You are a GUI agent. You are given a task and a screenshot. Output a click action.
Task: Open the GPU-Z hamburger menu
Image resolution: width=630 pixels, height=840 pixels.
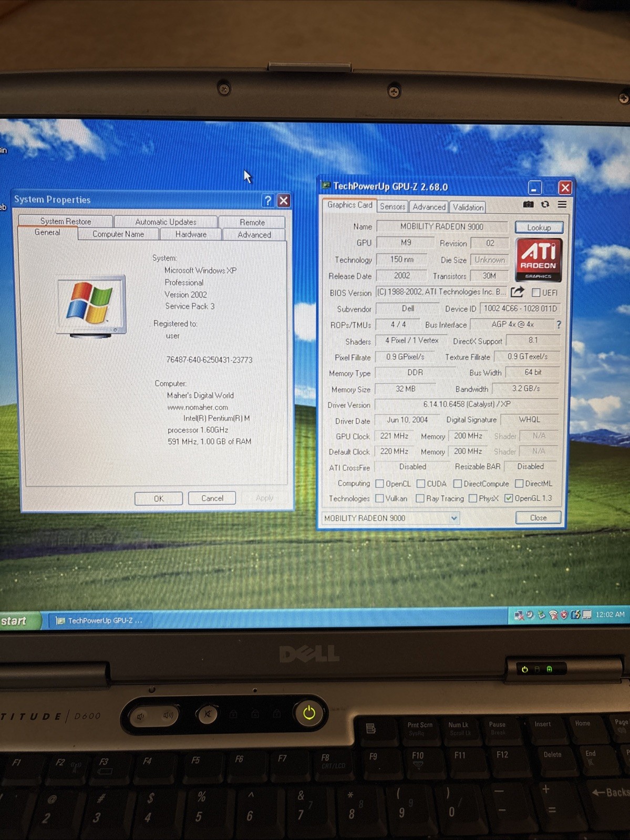(x=562, y=204)
